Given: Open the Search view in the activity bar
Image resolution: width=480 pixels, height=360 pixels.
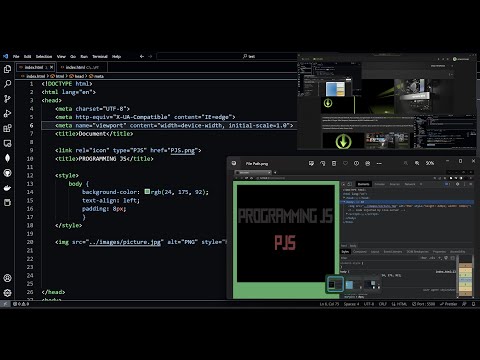Looking at the screenshot, I should pyautogui.click(x=7, y=84).
